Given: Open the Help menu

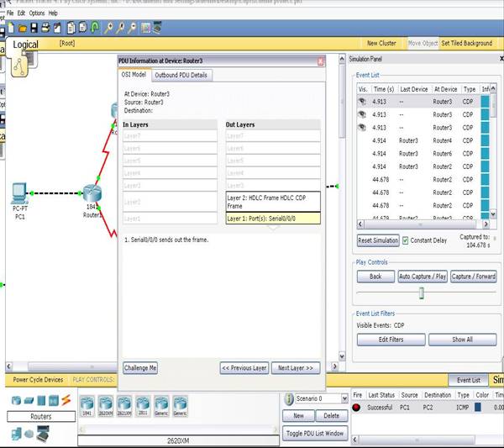Looking at the screenshot, I should (x=53, y=13).
